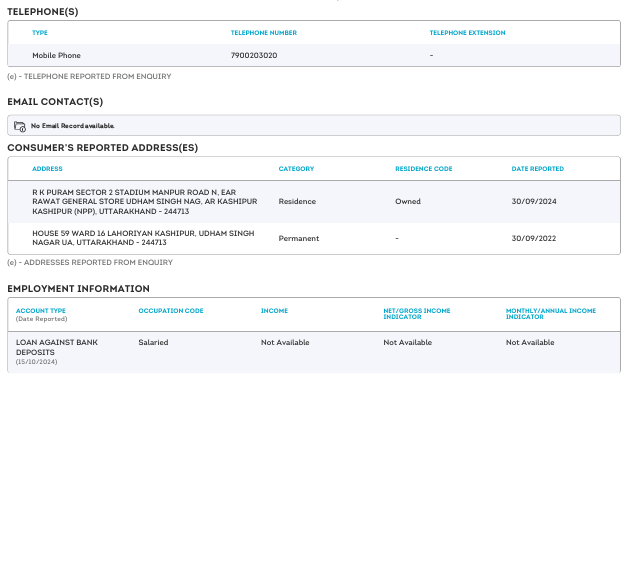Click the Telephone Number column header

(x=263, y=33)
